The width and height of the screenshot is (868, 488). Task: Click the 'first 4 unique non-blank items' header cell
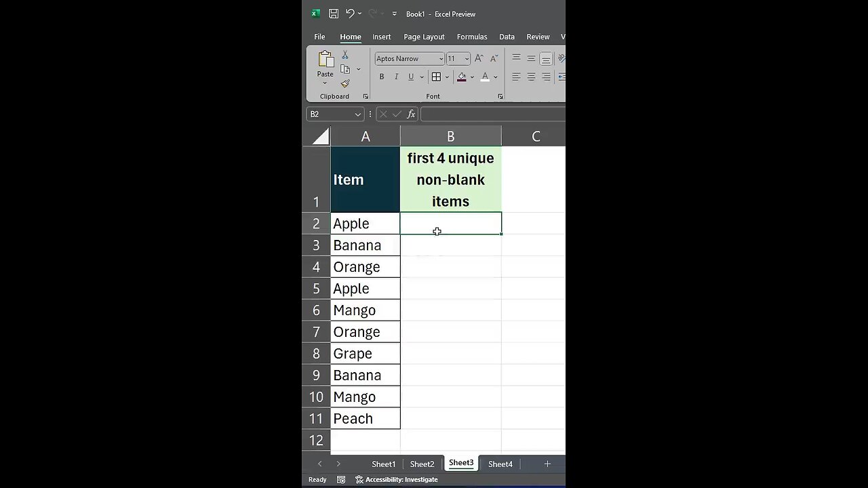pos(451,180)
